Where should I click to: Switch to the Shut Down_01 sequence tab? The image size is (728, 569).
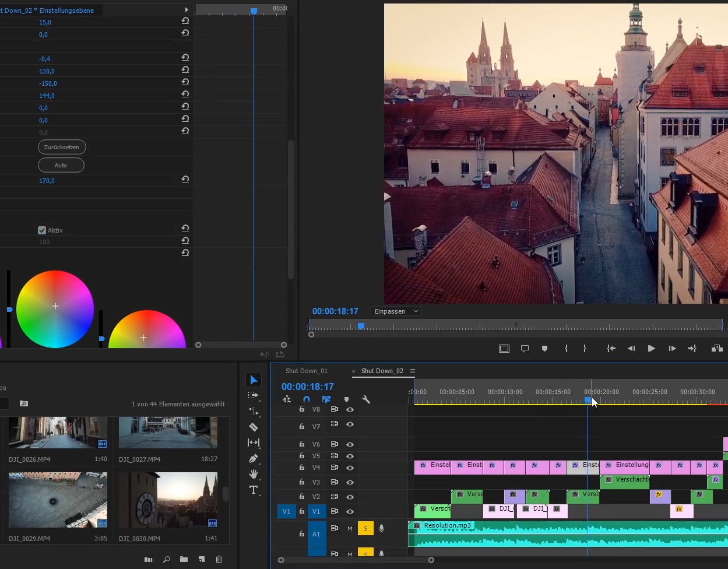tap(307, 371)
